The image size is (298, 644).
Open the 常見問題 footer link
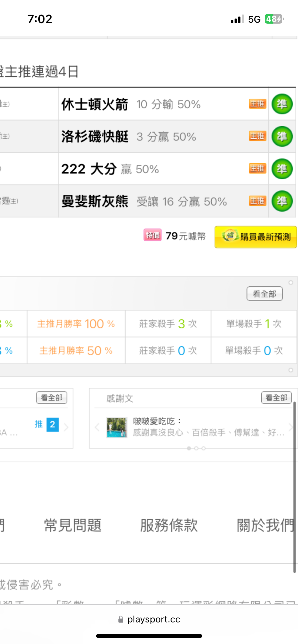73,525
